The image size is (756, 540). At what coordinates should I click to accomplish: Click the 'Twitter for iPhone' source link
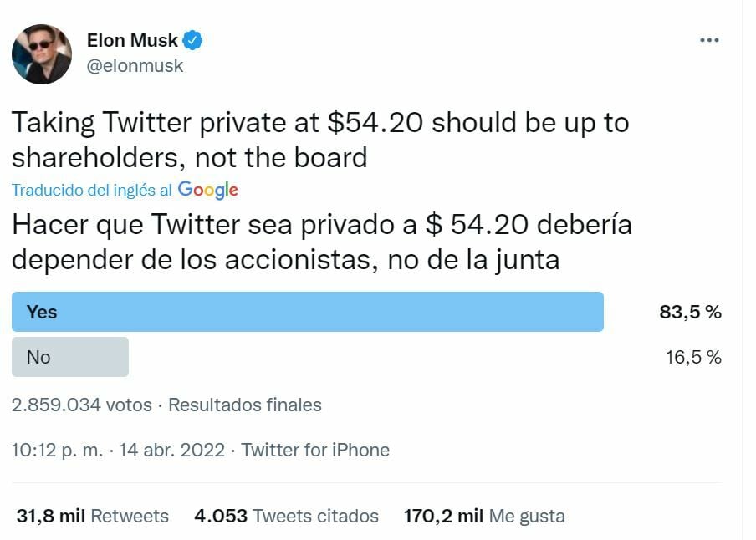315,451
